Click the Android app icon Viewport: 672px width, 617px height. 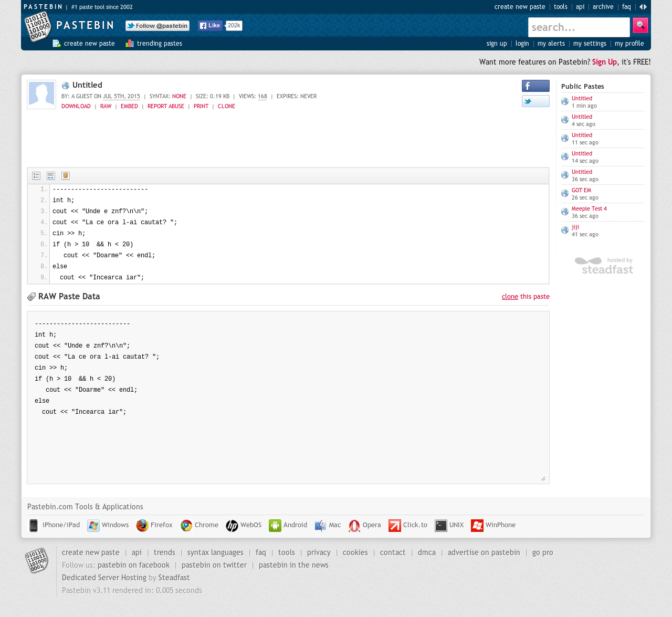click(275, 526)
